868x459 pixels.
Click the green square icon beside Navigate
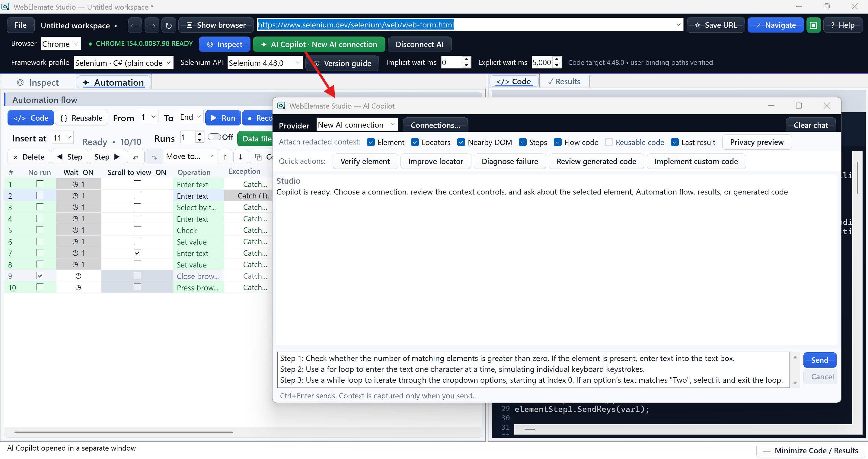click(813, 25)
